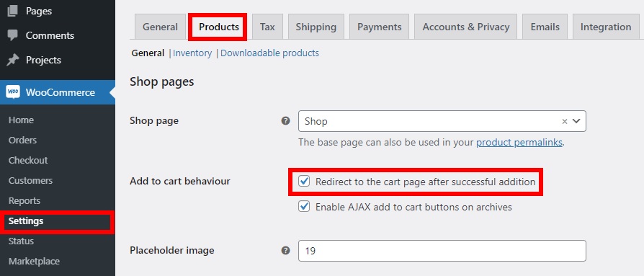Clear the Shop page selection with x
The image size is (644, 276).
pyautogui.click(x=565, y=121)
